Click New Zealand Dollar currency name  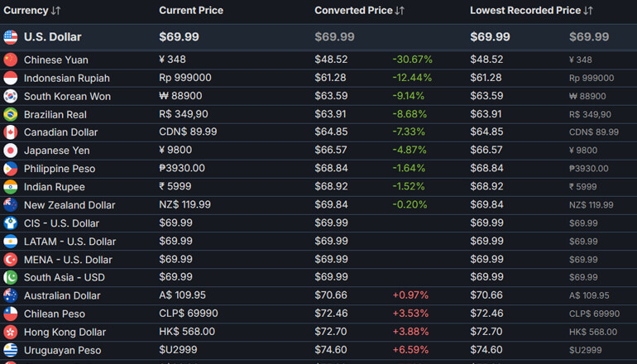(70, 205)
